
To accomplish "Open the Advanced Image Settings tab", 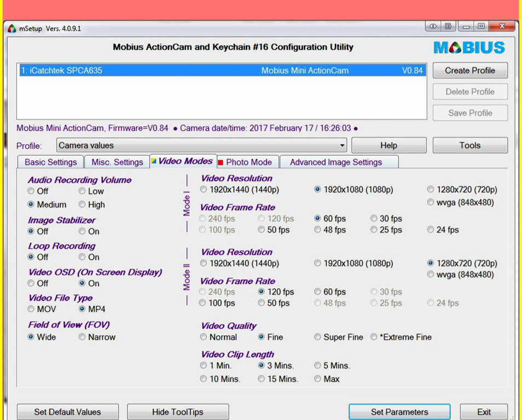I will click(x=335, y=162).
